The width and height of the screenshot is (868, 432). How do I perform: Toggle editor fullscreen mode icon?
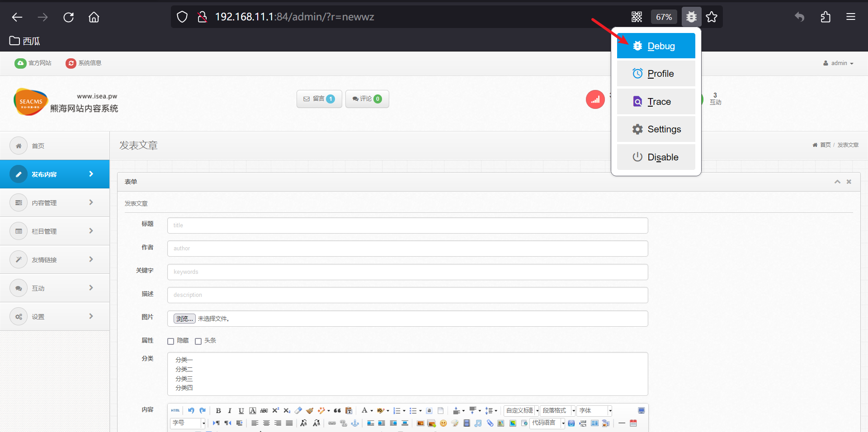pos(641,410)
